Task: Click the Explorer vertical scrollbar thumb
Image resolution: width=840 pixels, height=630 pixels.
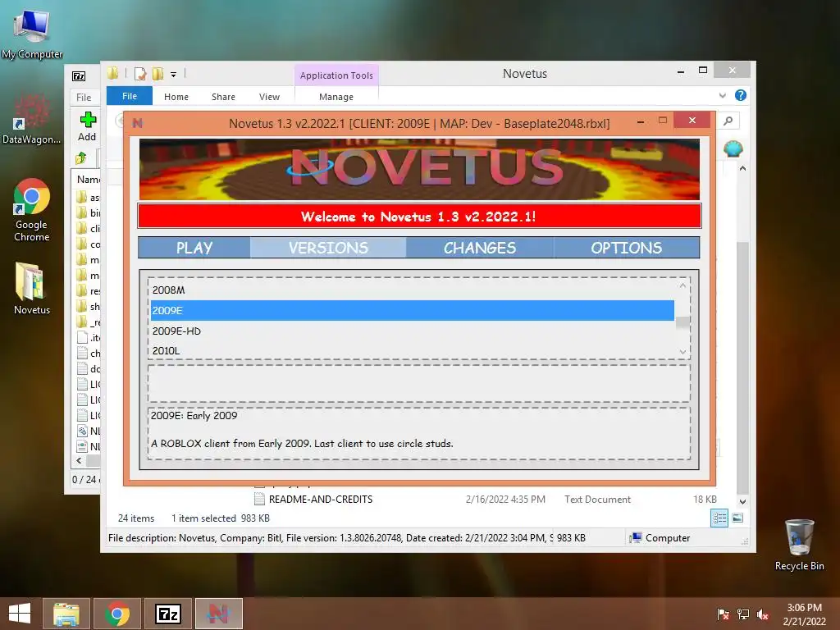Action: 742,368
